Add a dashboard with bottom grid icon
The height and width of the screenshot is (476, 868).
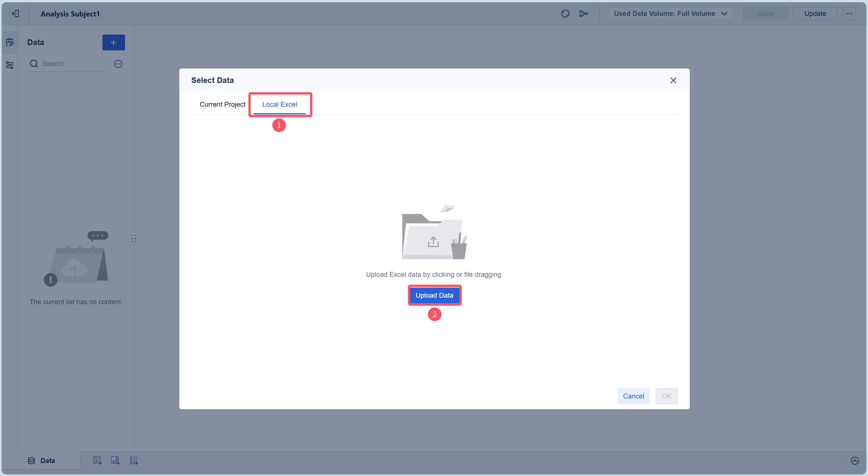115,460
